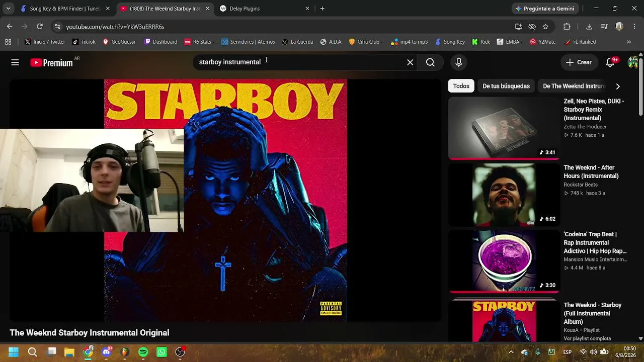Click Ver playlist completa link
This screenshot has height=362, width=644.
587,338
